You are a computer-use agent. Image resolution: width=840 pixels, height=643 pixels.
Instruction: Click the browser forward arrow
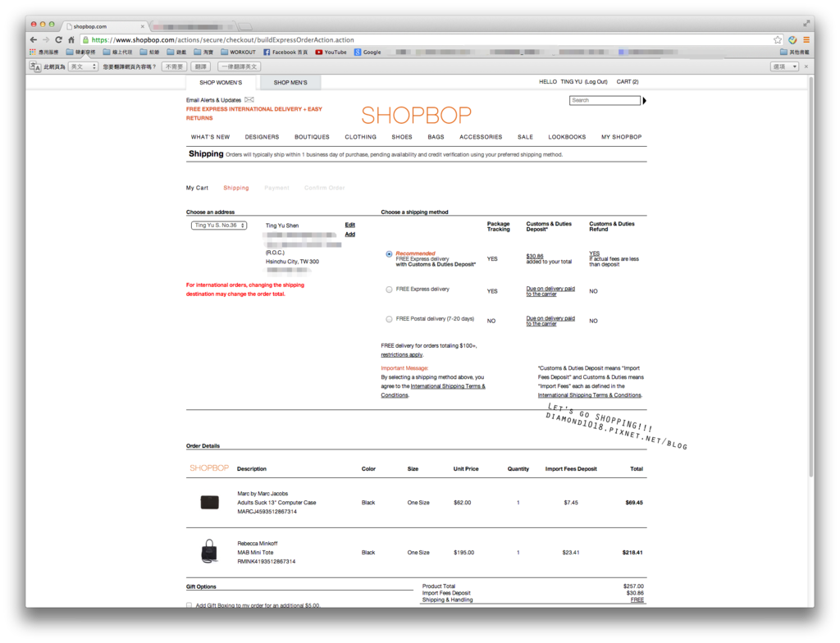pyautogui.click(x=46, y=39)
